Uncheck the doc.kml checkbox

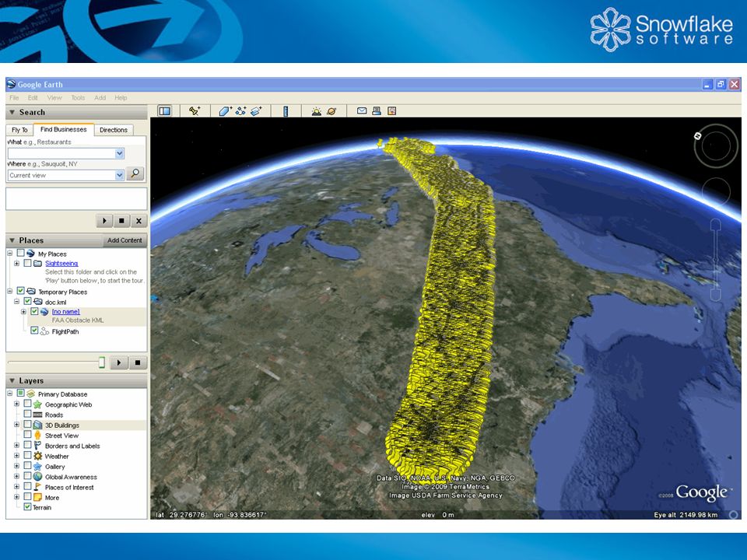(28, 301)
